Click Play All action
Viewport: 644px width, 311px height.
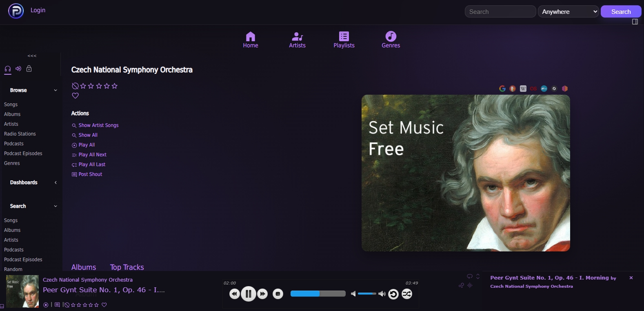tap(83, 145)
